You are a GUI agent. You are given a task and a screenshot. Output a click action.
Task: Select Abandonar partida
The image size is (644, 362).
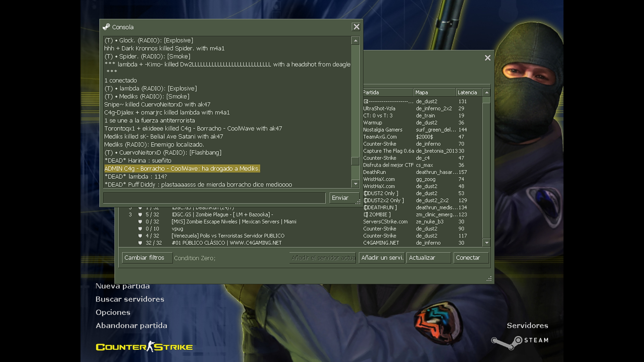(x=131, y=325)
